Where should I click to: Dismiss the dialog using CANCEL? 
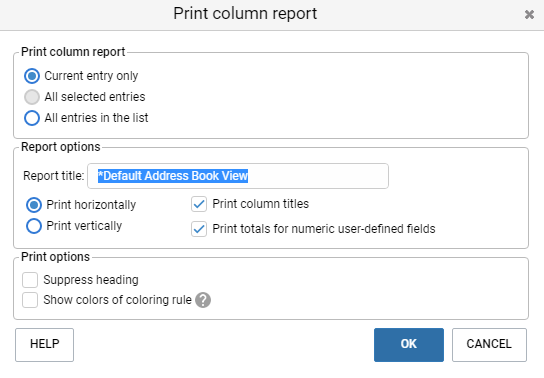coord(489,345)
